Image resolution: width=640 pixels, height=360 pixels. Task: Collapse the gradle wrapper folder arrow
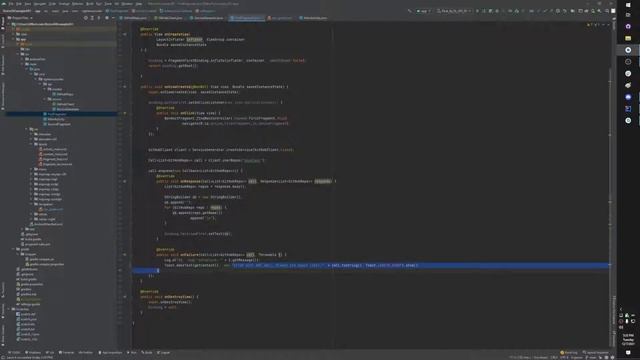(18, 254)
